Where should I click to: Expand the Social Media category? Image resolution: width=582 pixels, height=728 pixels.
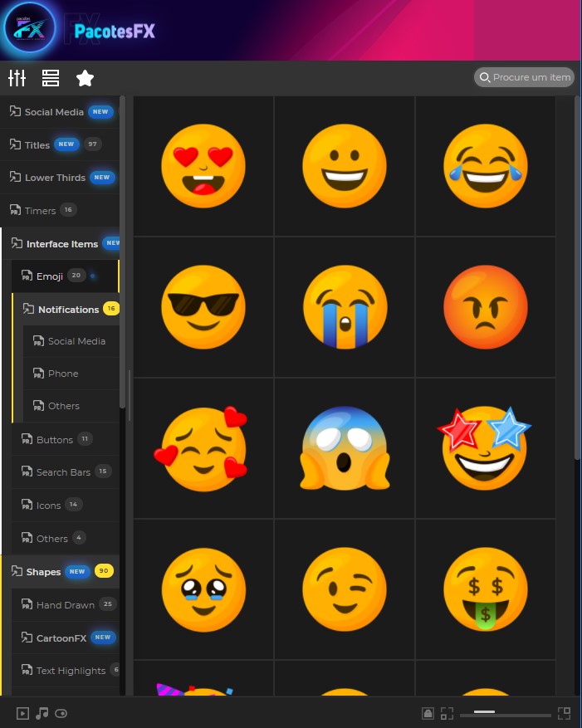coord(54,112)
